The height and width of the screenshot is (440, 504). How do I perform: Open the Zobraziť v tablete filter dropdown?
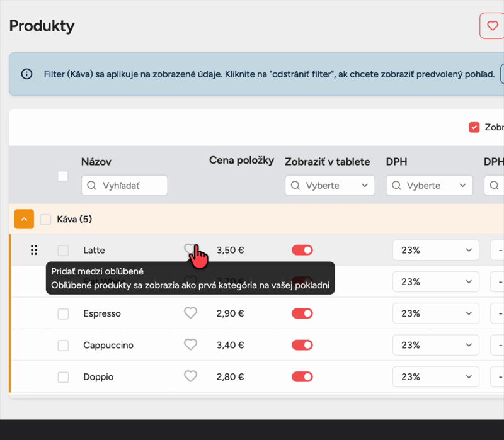pyautogui.click(x=329, y=185)
